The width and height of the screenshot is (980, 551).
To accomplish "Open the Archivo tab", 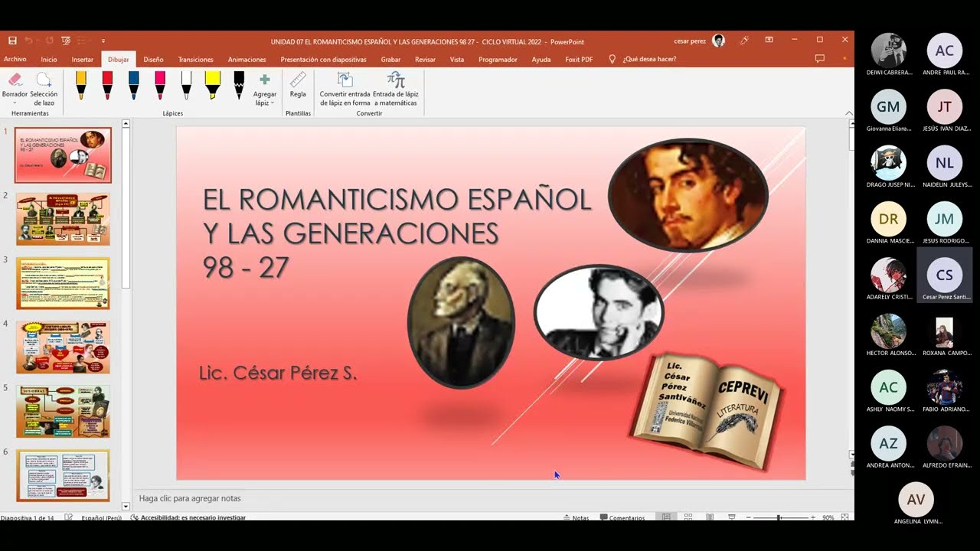I will pyautogui.click(x=15, y=59).
